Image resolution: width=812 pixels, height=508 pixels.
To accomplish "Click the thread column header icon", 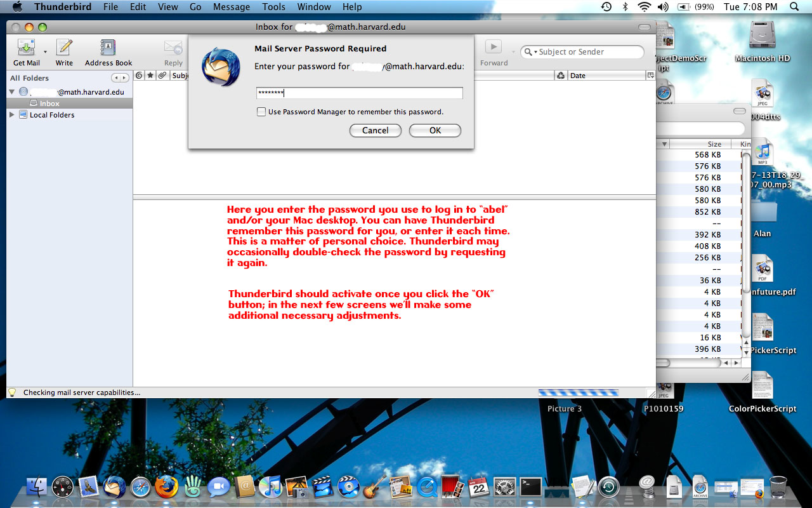I will (x=140, y=76).
